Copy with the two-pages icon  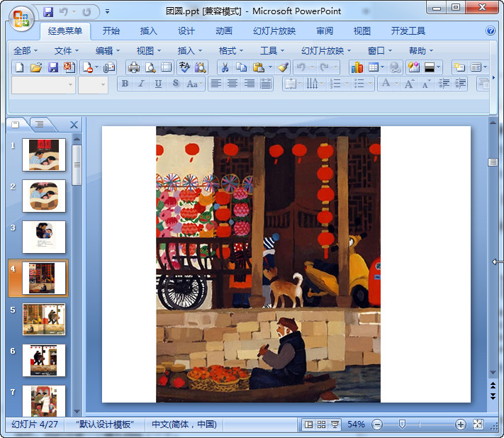coord(241,67)
